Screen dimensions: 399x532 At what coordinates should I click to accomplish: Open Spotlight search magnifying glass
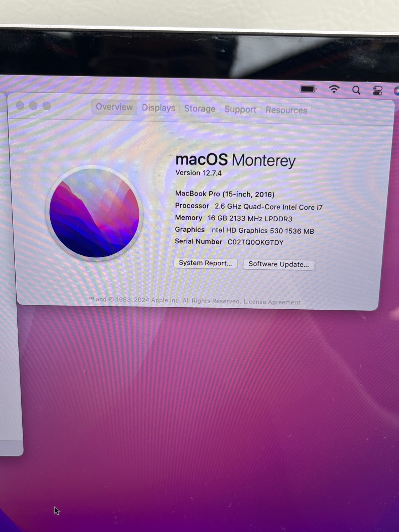click(356, 90)
